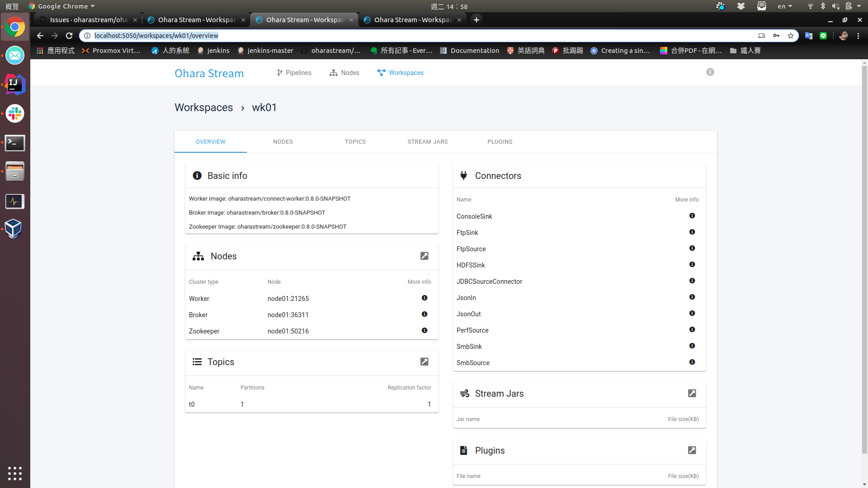Click the header info icon
Viewport: 868px width, 488px height.
click(710, 72)
